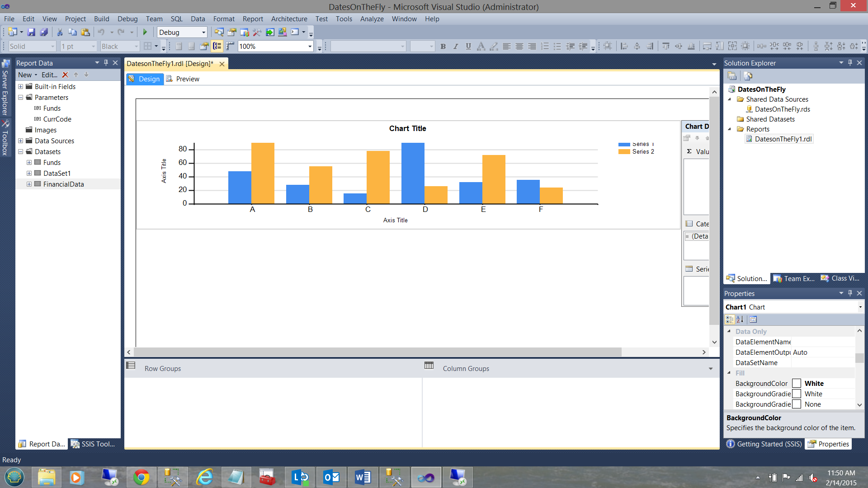The height and width of the screenshot is (488, 868).
Task: Click the Save icon in the toolbar
Action: (x=31, y=32)
